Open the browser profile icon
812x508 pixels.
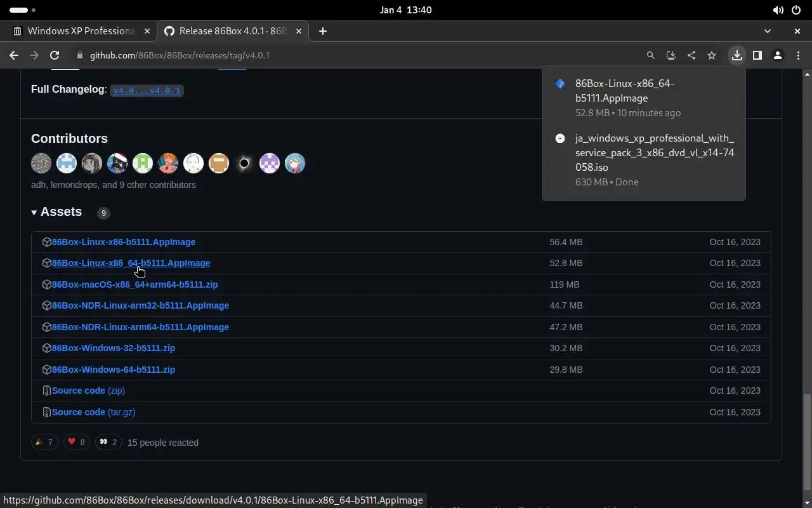pos(777,55)
